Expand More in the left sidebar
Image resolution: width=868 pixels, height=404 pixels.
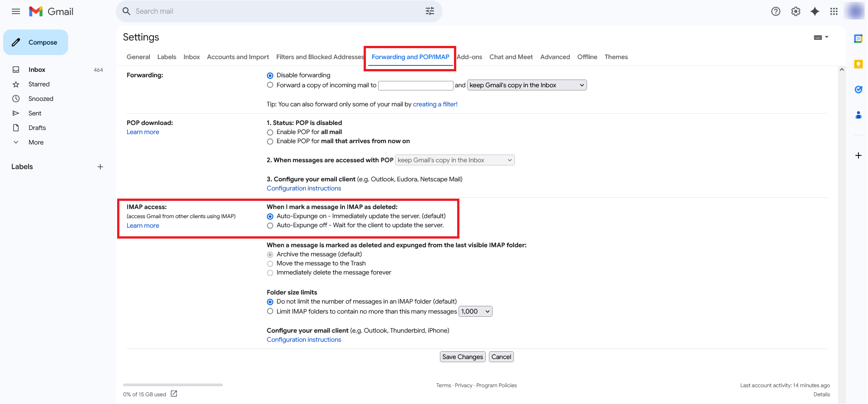pyautogui.click(x=36, y=142)
